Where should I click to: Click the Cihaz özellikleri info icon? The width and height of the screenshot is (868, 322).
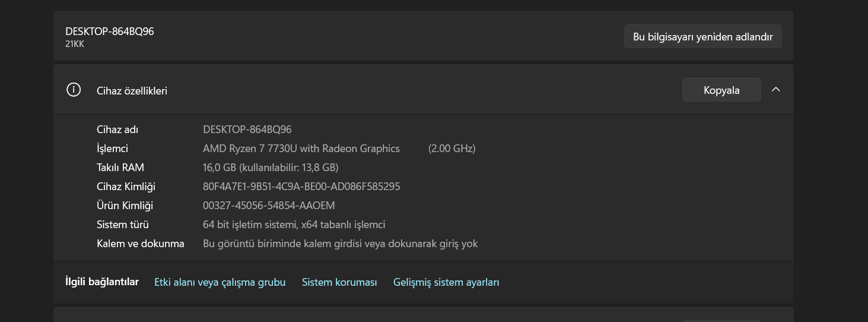click(x=74, y=90)
